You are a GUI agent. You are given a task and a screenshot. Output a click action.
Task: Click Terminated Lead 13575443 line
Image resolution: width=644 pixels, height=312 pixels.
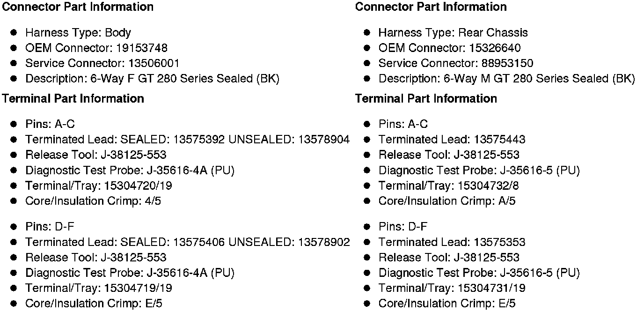pyautogui.click(x=452, y=140)
